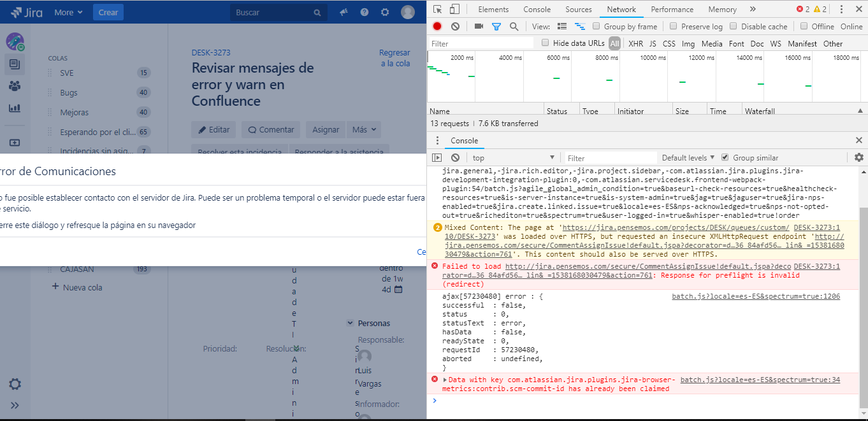
Task: Click the Crear button in Jira
Action: (108, 12)
